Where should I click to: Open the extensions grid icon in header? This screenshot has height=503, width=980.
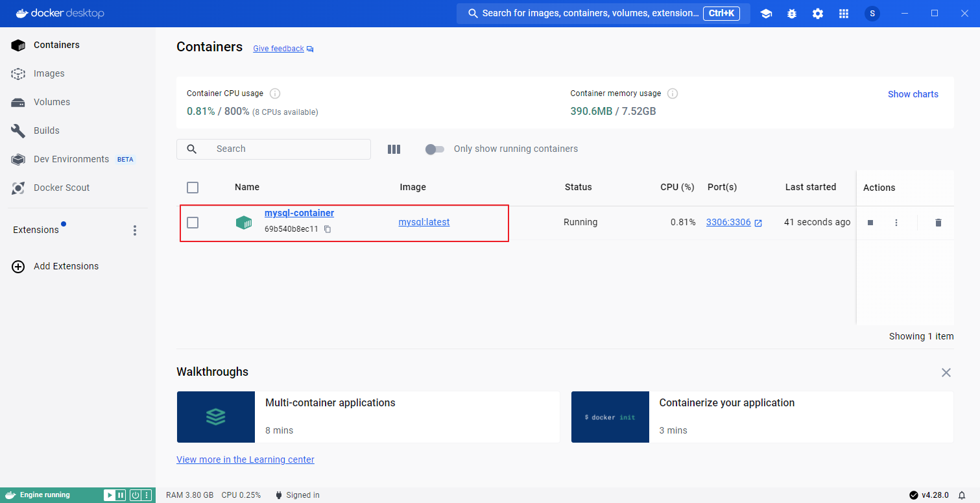[x=844, y=14]
